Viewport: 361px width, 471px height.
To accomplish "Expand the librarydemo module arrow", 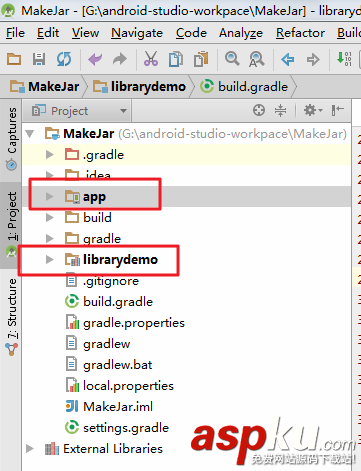I will click(x=50, y=259).
